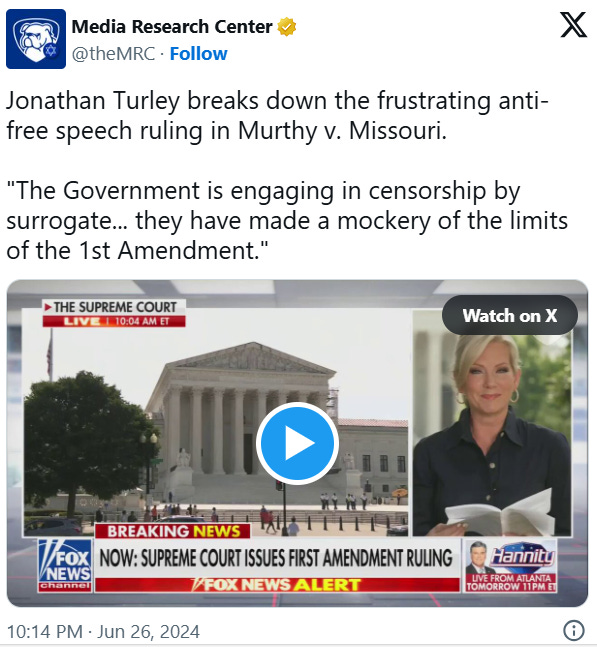Click the Fox News channel logo
The image size is (597, 647).
(x=65, y=565)
